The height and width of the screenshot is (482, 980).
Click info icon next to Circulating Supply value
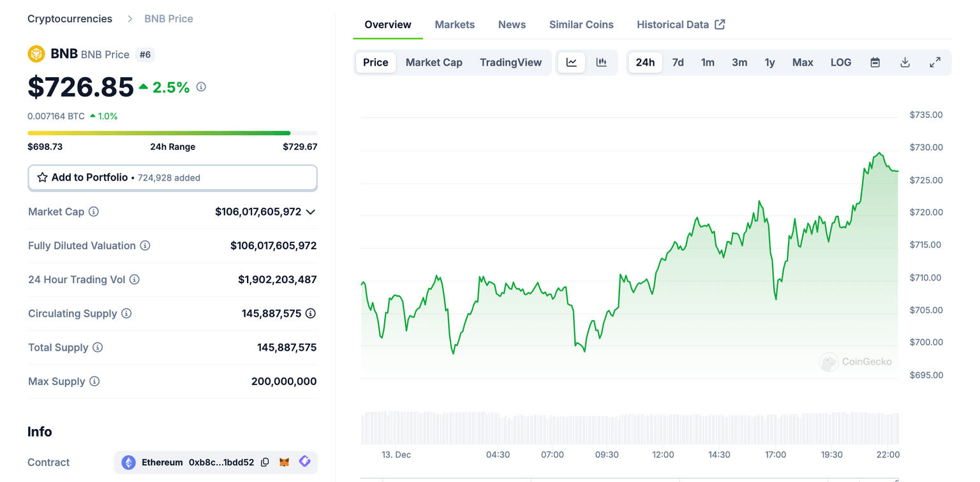pos(311,314)
